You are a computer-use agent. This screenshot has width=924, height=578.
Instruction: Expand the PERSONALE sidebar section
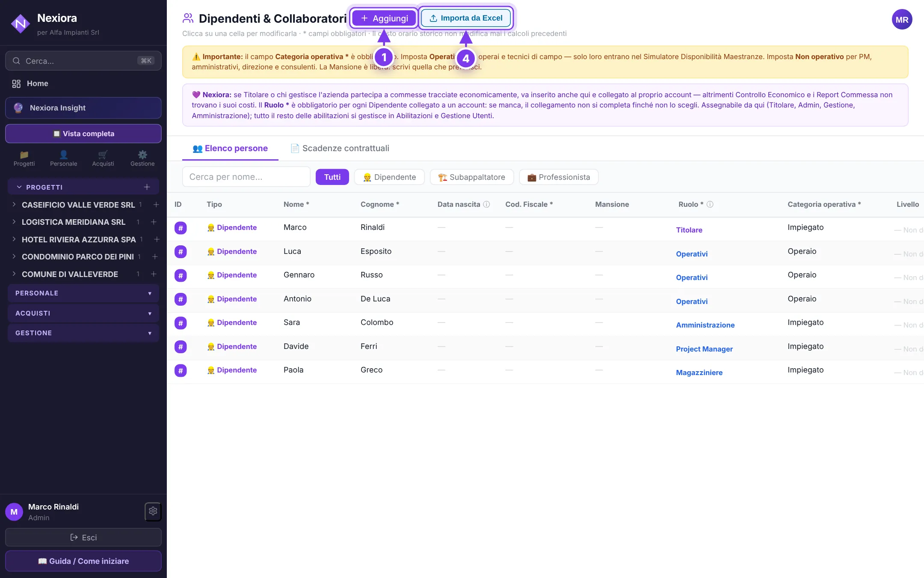(x=83, y=293)
